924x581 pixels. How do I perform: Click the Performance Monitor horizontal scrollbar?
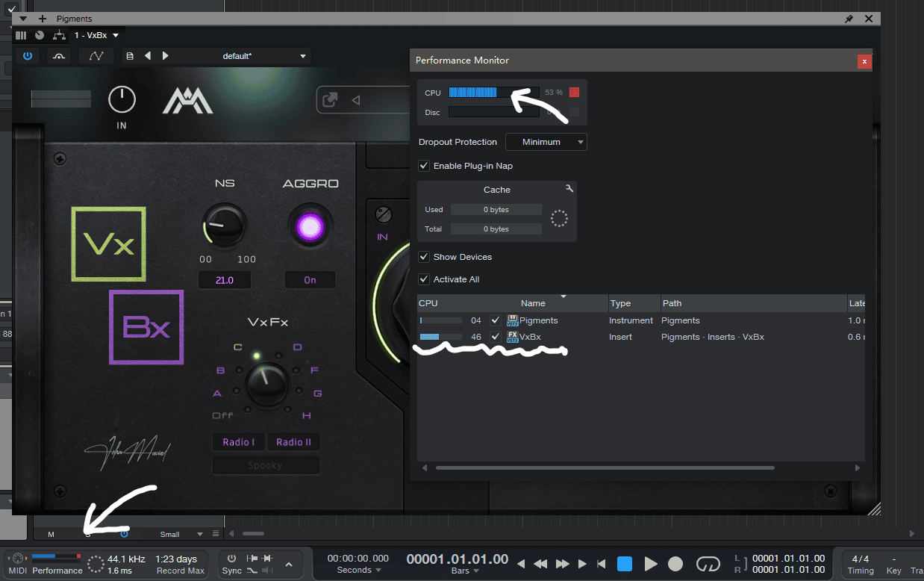pos(605,468)
